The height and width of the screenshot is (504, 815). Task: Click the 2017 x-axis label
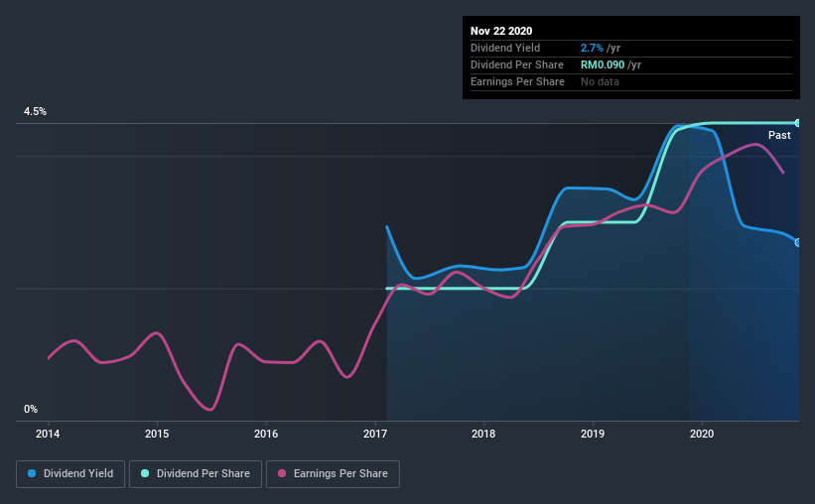pos(375,434)
